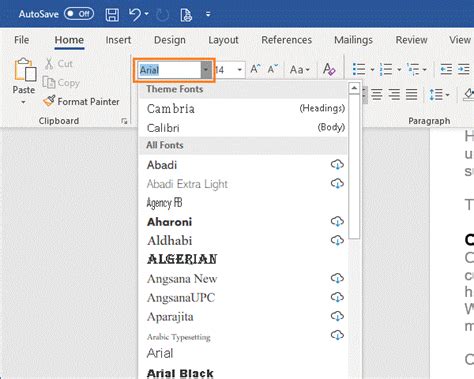The width and height of the screenshot is (474, 379).
Task: Click the Increase Indent icon
Action: pos(464,69)
